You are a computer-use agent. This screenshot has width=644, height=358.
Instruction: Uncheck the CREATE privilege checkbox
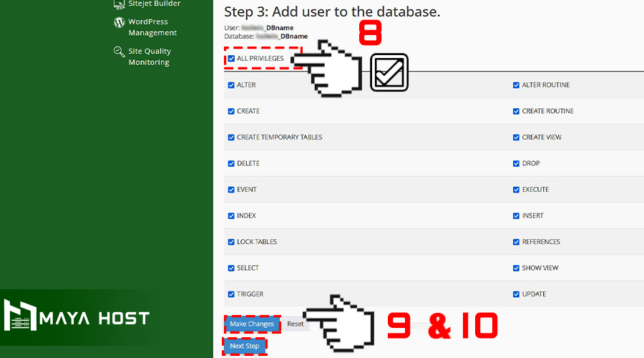[231, 111]
